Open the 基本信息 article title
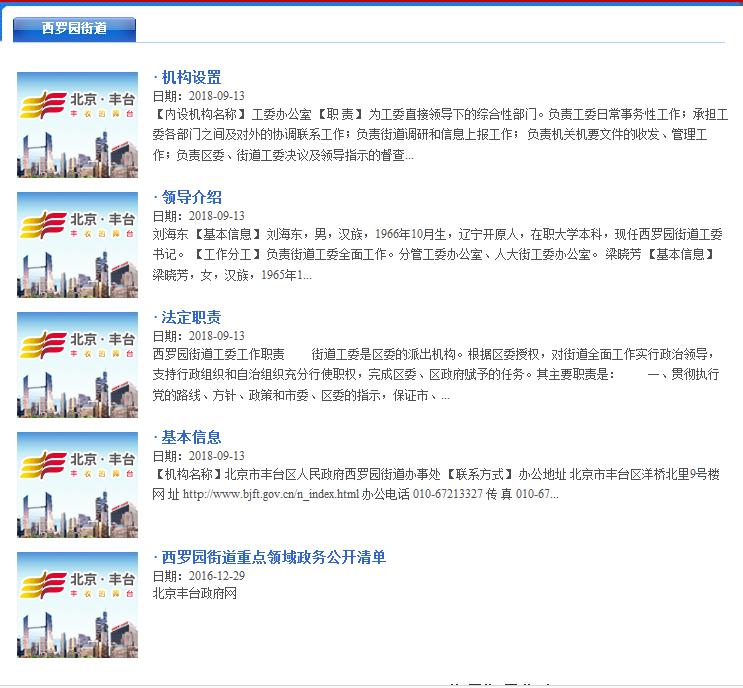 (x=191, y=438)
